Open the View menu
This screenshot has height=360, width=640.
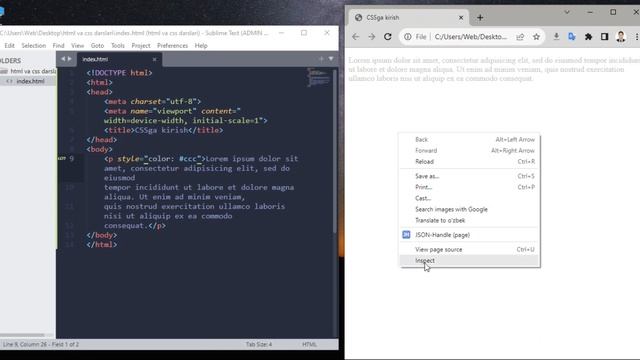coord(77,46)
